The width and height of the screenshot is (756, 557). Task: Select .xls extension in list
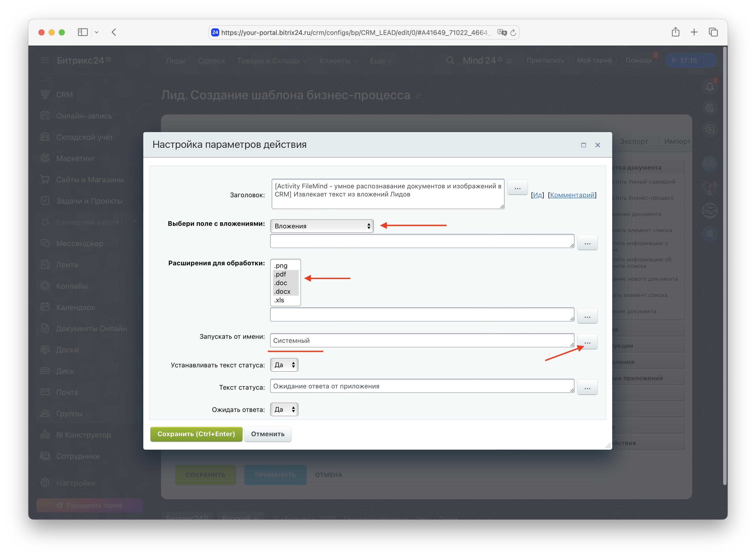pyautogui.click(x=279, y=300)
